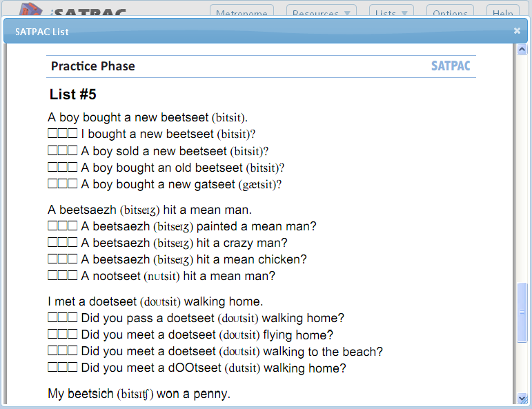Viewport: 532px width, 409px height.
Task: Check first box for "Did you meet a dOOtseet"
Action: tap(52, 368)
